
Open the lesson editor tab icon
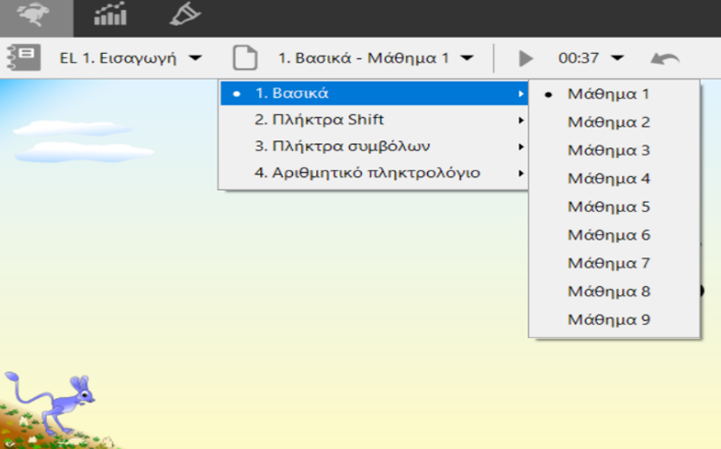click(184, 17)
